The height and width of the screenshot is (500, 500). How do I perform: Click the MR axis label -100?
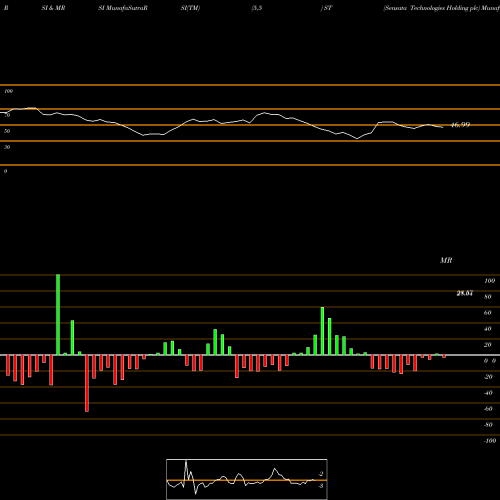point(490,441)
